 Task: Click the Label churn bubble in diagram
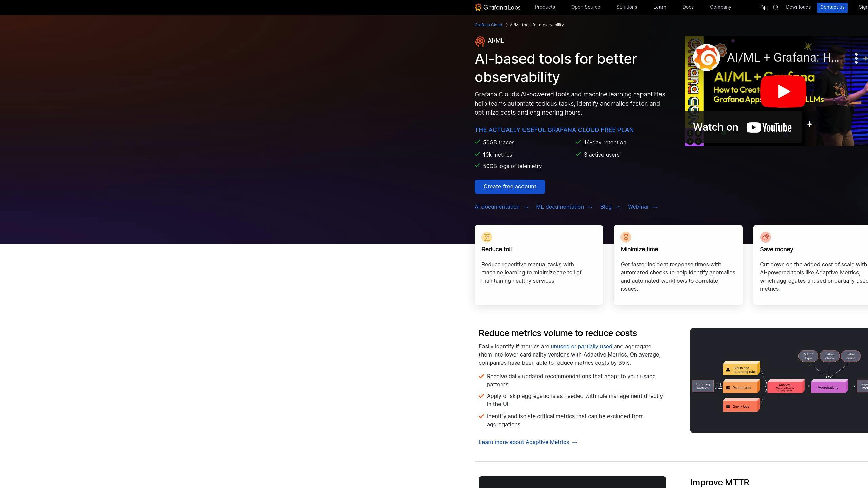pyautogui.click(x=829, y=356)
